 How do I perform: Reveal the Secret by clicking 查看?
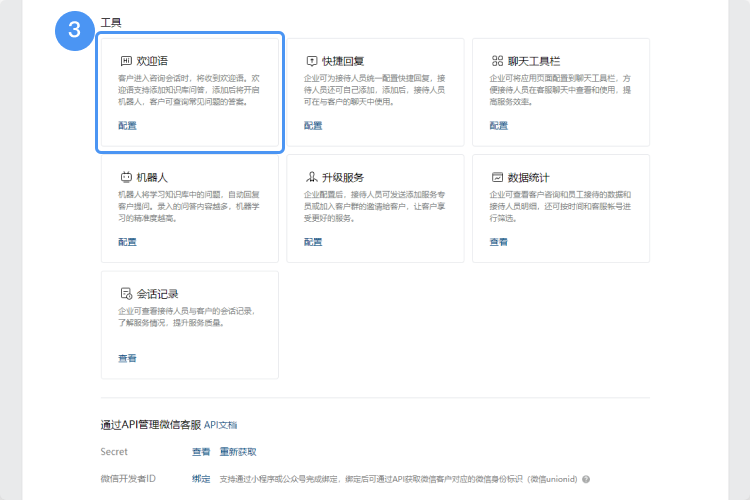pos(201,452)
